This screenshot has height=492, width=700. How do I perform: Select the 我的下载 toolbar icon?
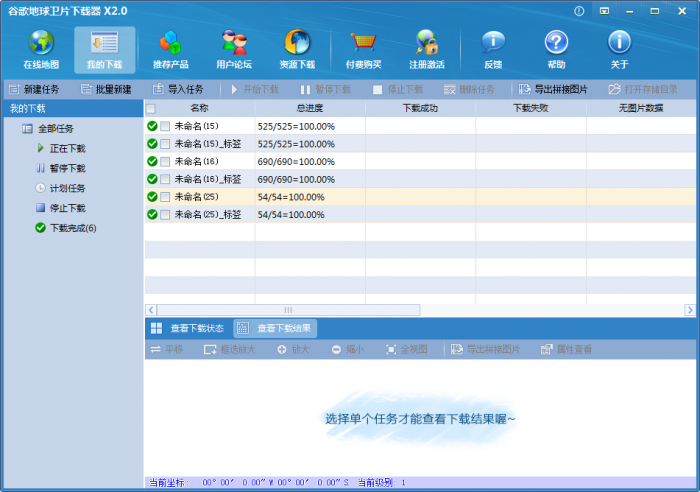point(104,50)
